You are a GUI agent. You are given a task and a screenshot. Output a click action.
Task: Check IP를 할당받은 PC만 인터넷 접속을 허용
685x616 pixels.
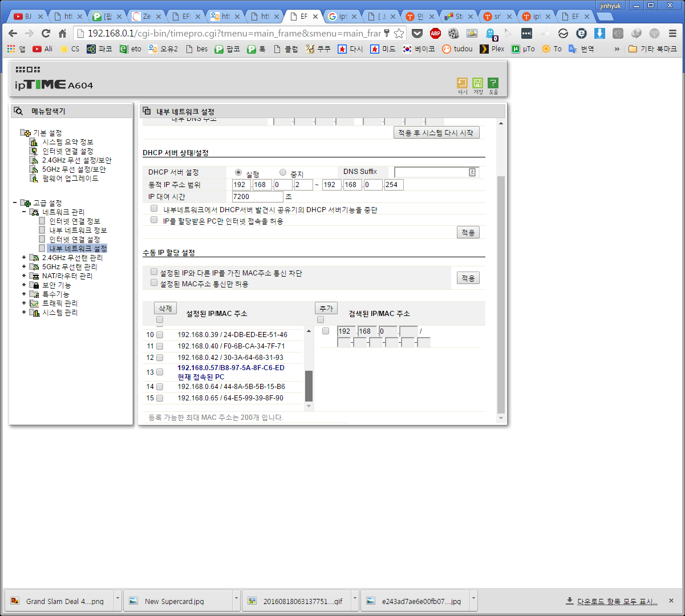coord(154,220)
